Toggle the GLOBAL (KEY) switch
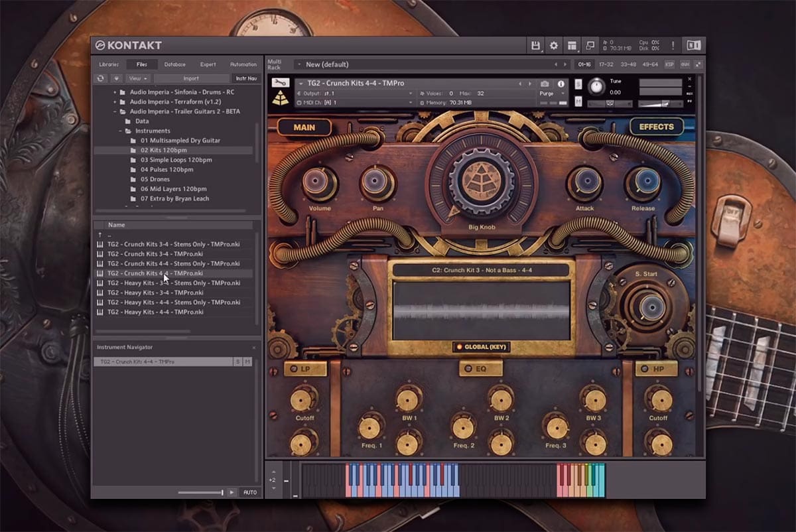Screen dimensions: 796x532 click(x=482, y=347)
